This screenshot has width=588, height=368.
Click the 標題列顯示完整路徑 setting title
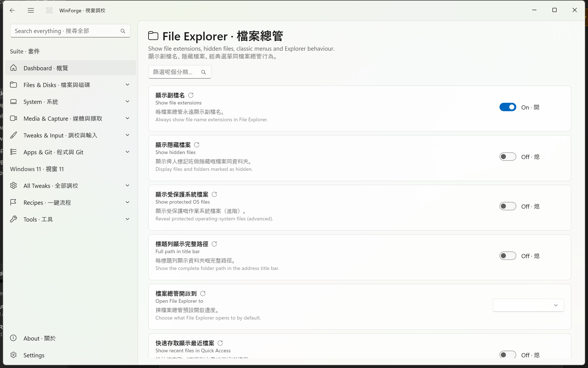pyautogui.click(x=182, y=244)
